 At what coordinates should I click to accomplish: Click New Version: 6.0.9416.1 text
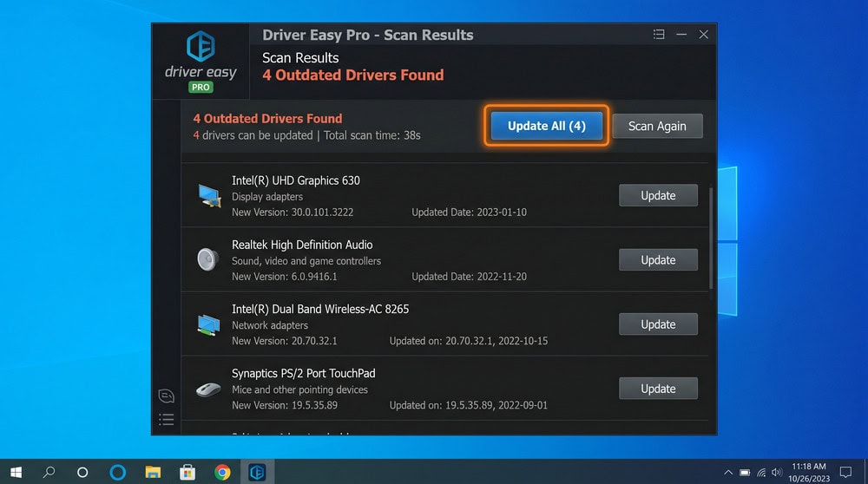pyautogui.click(x=284, y=276)
